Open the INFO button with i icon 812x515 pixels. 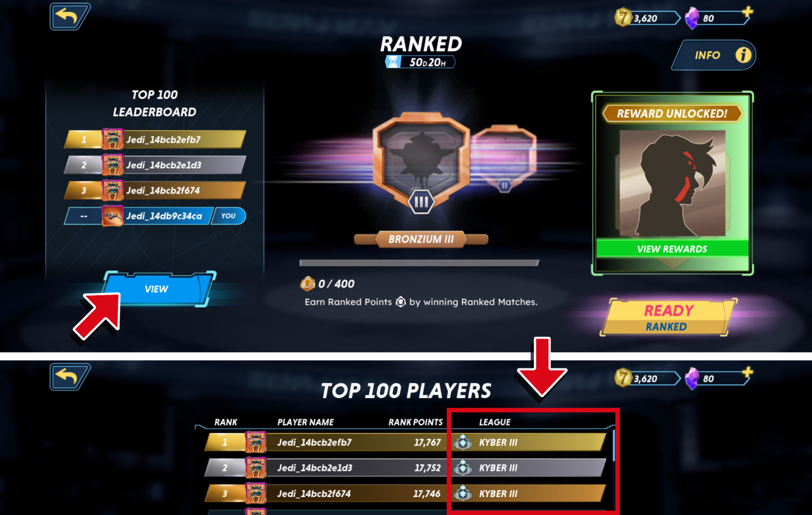click(714, 55)
